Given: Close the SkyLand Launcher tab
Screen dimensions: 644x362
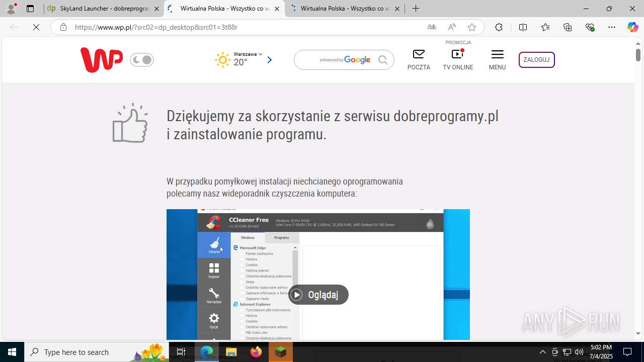Looking at the screenshot, I should point(156,9).
